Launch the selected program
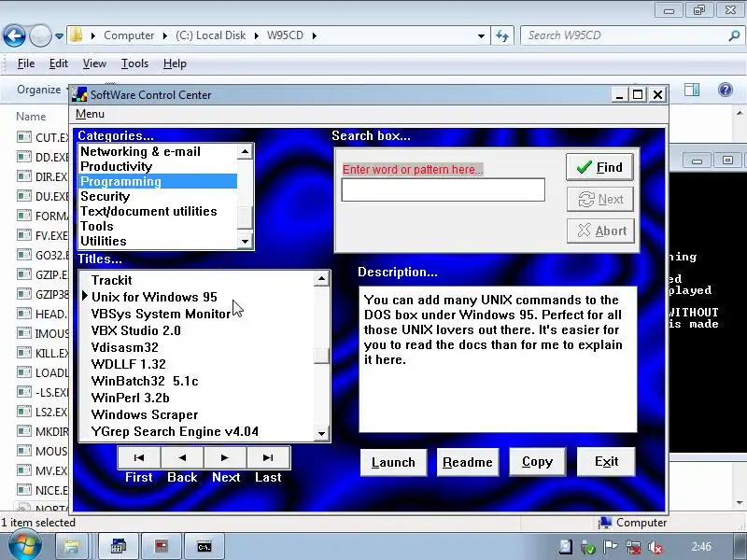This screenshot has width=747, height=560. [x=393, y=462]
